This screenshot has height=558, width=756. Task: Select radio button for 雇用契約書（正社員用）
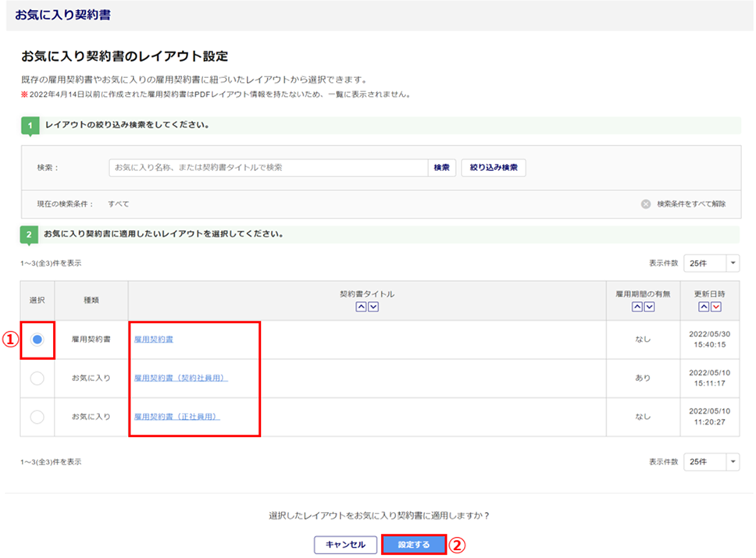pyautogui.click(x=37, y=417)
